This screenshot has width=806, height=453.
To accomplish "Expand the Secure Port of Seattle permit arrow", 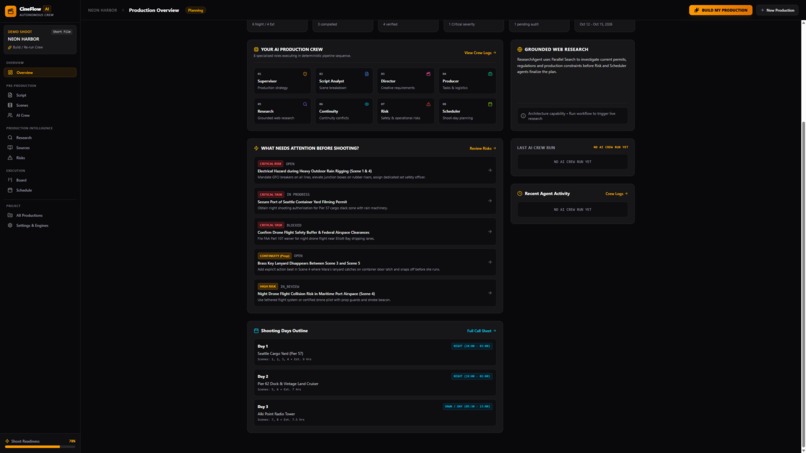I will click(x=490, y=201).
